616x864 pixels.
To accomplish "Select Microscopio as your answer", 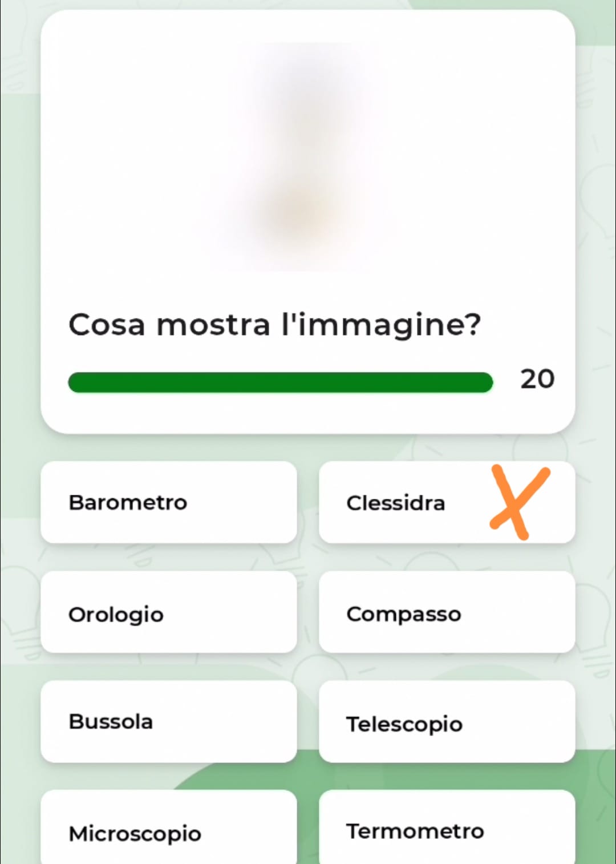I will tap(169, 831).
